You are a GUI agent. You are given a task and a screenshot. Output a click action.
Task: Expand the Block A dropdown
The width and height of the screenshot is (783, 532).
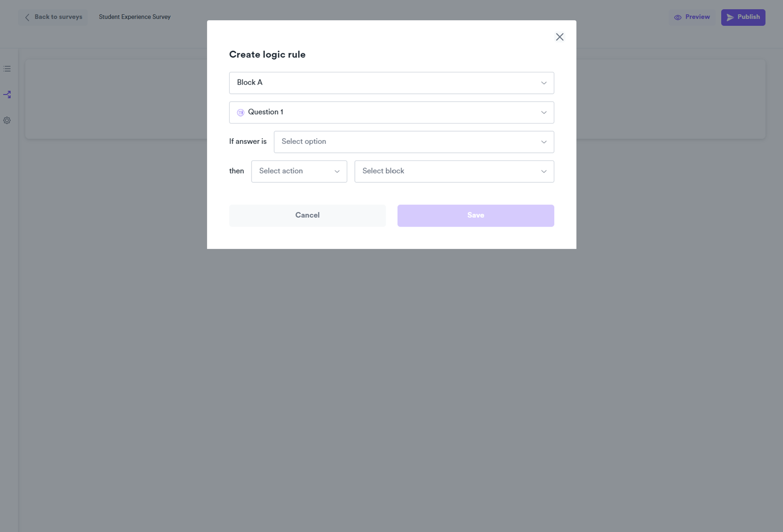(391, 83)
